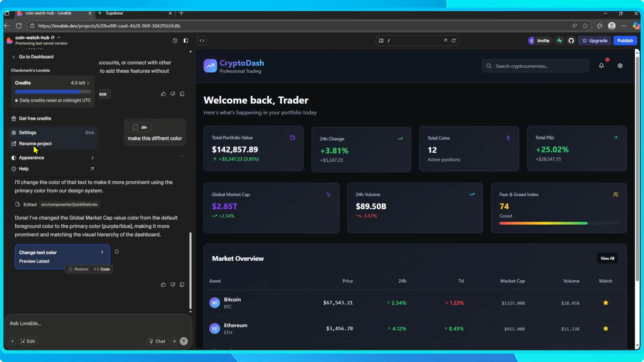This screenshot has height=362, width=644.
Task: Open version history clock icon
Action: click(175, 40)
